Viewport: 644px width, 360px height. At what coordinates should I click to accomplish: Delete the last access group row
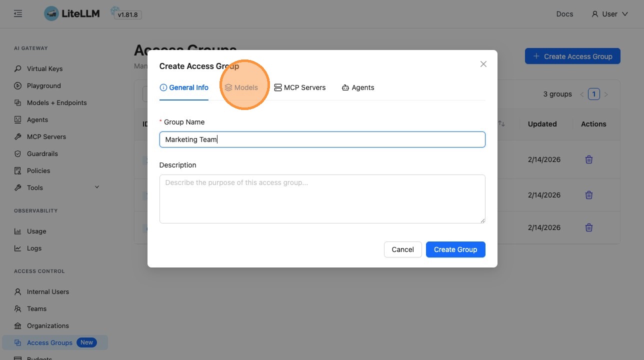589,227
